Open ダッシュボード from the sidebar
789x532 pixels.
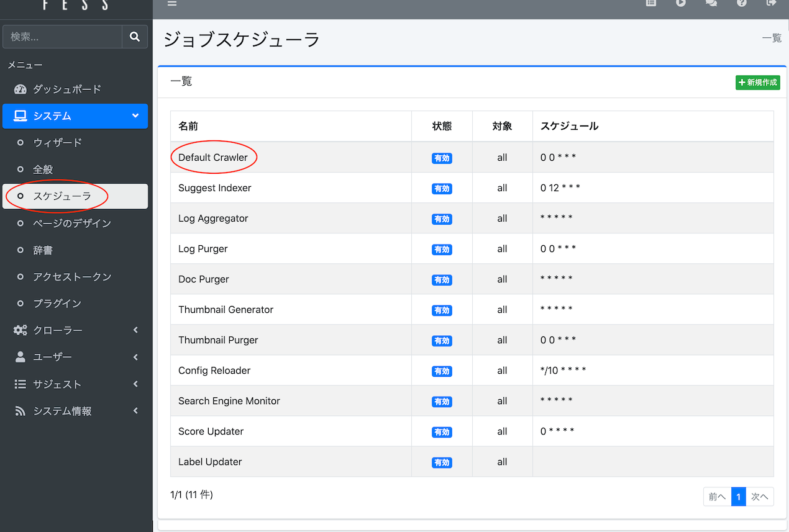pos(66,89)
